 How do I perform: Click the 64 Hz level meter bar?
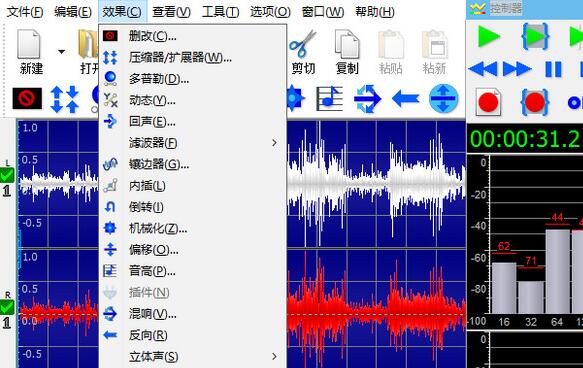tap(557, 271)
